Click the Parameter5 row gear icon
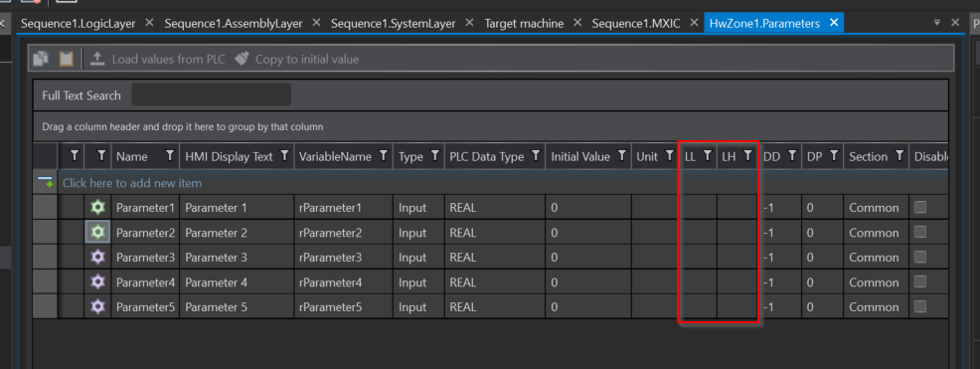Screen dimensions: 980x369 pyautogui.click(x=97, y=307)
